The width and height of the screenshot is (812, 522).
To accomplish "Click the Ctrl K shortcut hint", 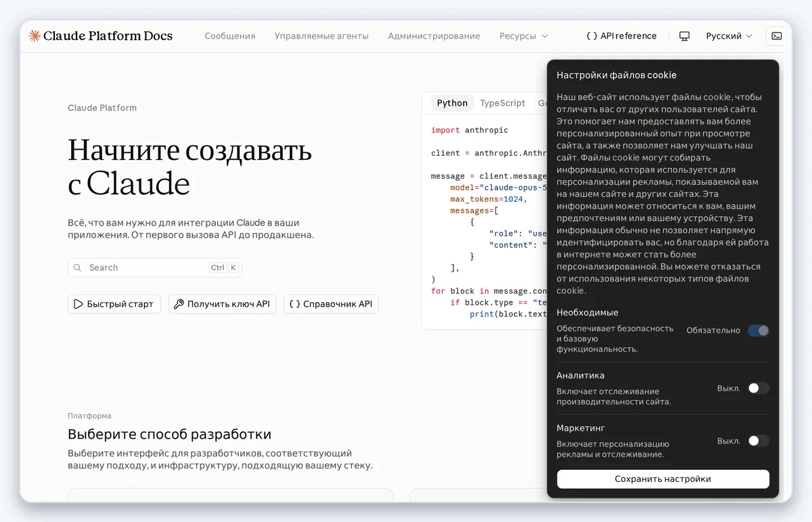I will click(223, 267).
